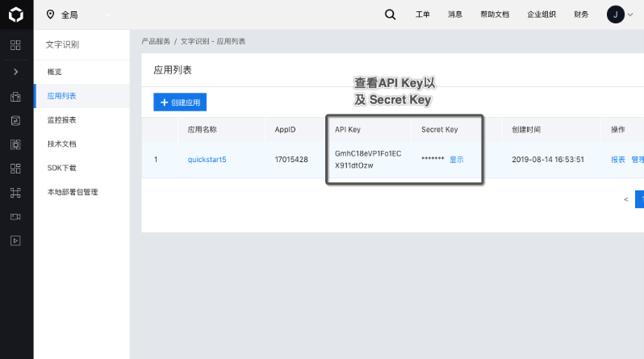Open the video camera sidebar icon
644x359 pixels.
(x=15, y=216)
